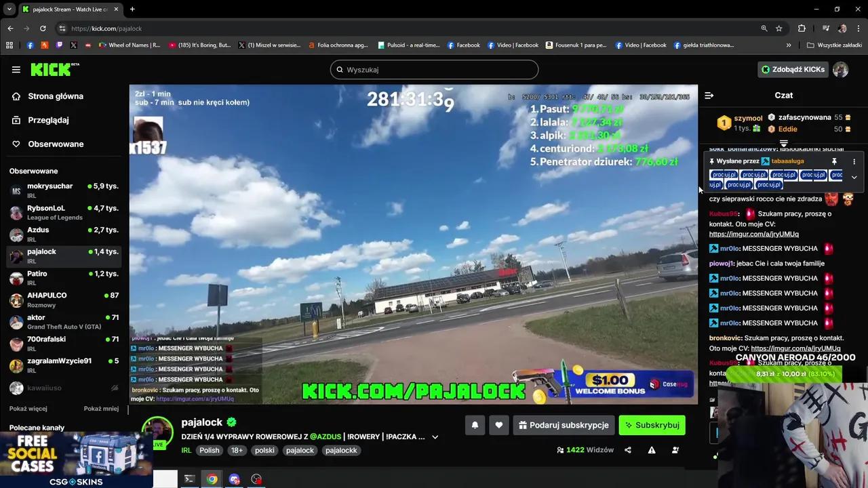Click the Subskrybuj button
Viewport: 868px width, 488px height.
tap(652, 425)
